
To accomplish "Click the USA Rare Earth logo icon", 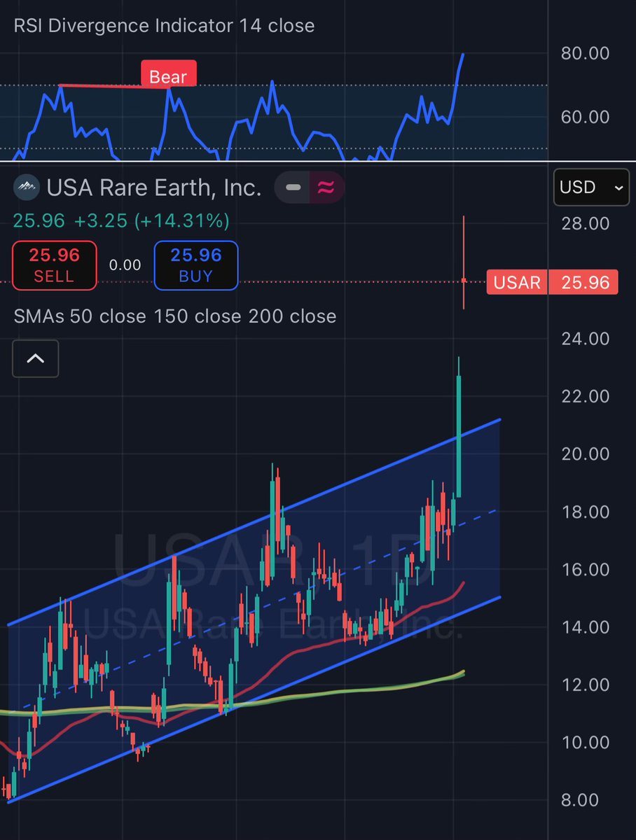I will pos(27,187).
